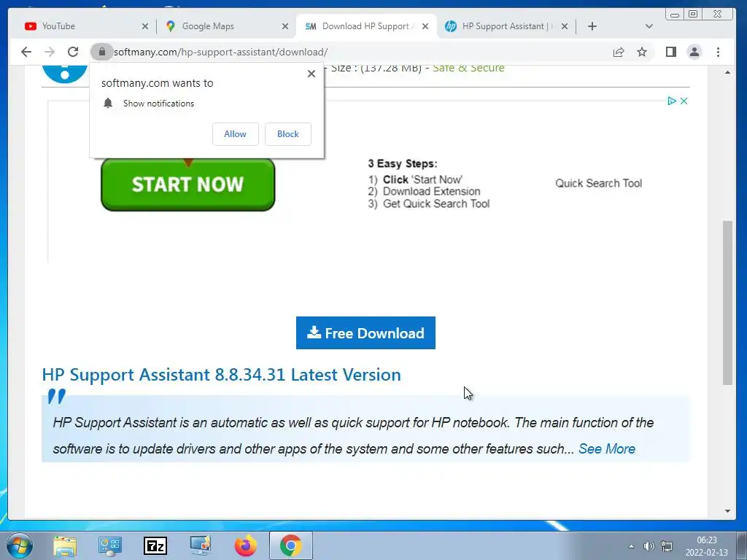The height and width of the screenshot is (560, 747).
Task: Block notifications from softmany.com
Action: tap(287, 134)
